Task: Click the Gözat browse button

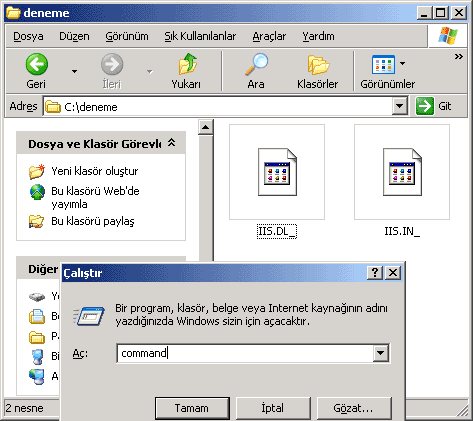Action: pos(354,408)
